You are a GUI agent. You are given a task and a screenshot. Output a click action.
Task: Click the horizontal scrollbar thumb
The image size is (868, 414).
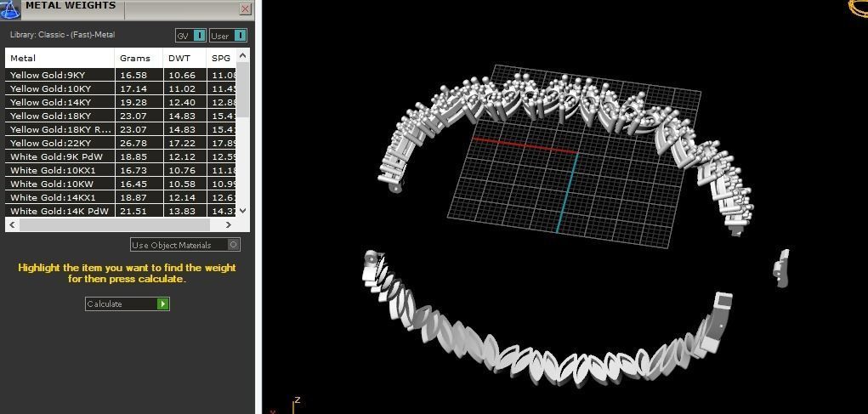pos(115,224)
